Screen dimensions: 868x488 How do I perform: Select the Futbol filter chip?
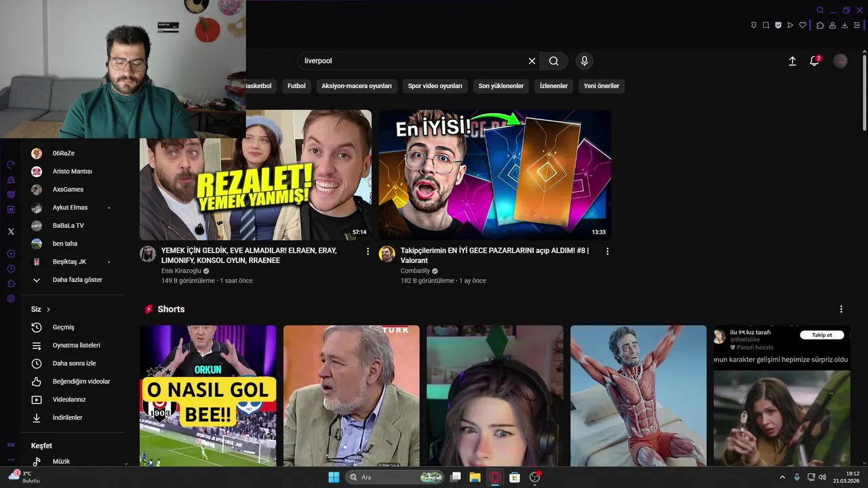296,86
